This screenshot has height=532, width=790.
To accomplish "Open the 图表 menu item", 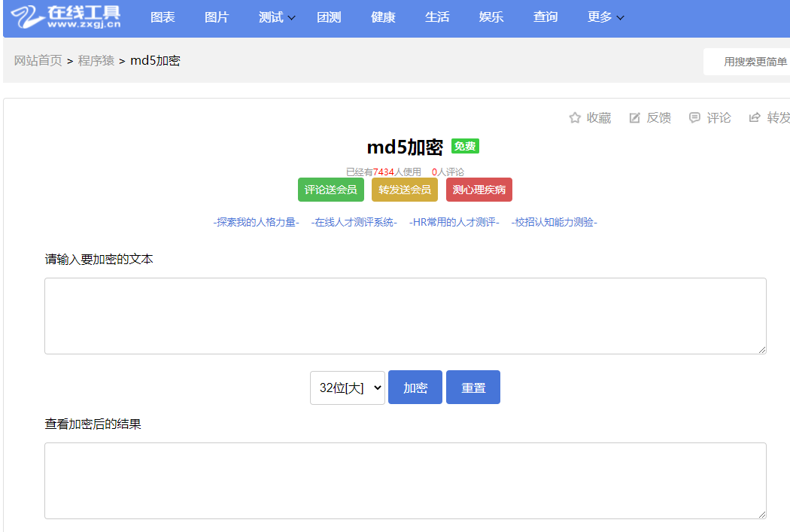I will point(163,17).
